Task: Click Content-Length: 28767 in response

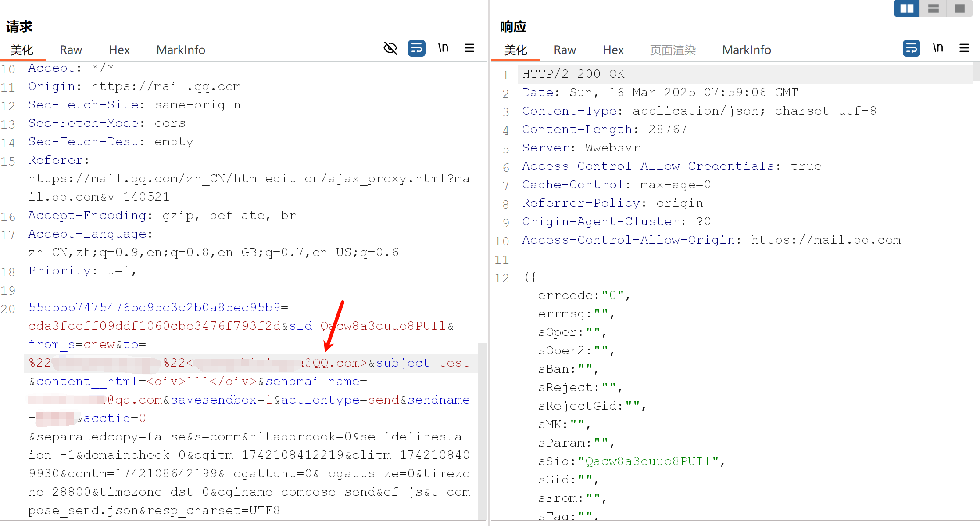Action: pyautogui.click(x=604, y=129)
